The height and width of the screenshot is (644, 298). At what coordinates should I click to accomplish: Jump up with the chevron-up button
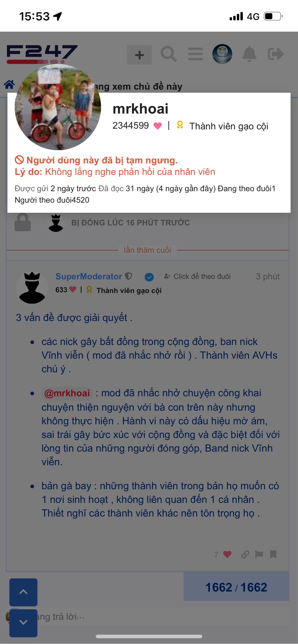click(23, 592)
